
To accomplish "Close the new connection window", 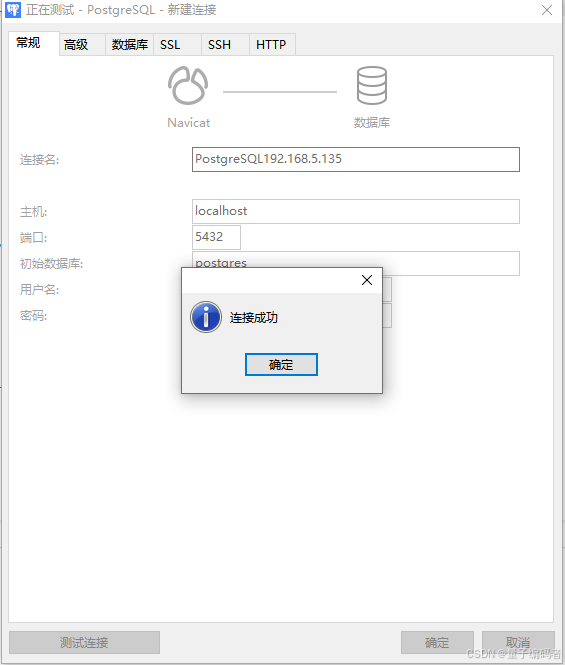I will click(547, 10).
